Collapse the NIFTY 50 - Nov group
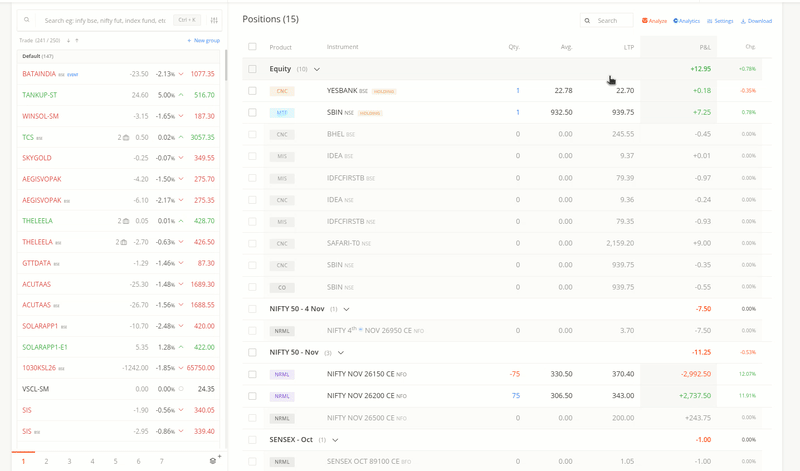The image size is (800, 471). click(341, 353)
